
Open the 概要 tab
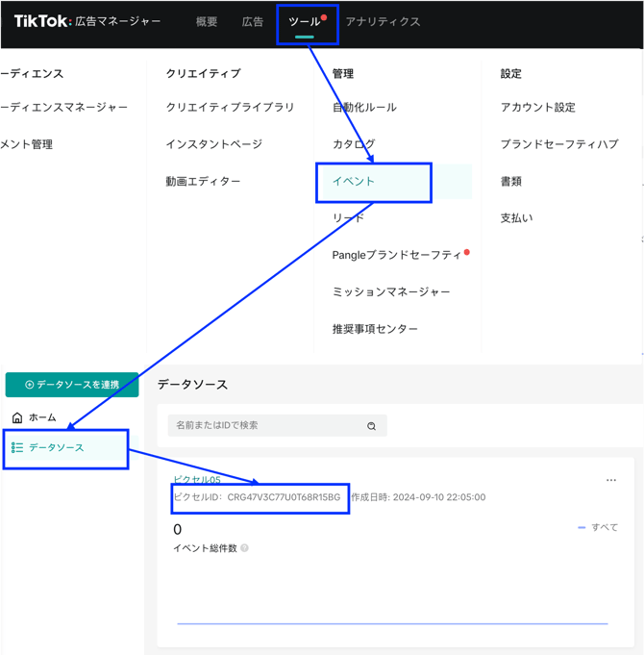tap(207, 22)
